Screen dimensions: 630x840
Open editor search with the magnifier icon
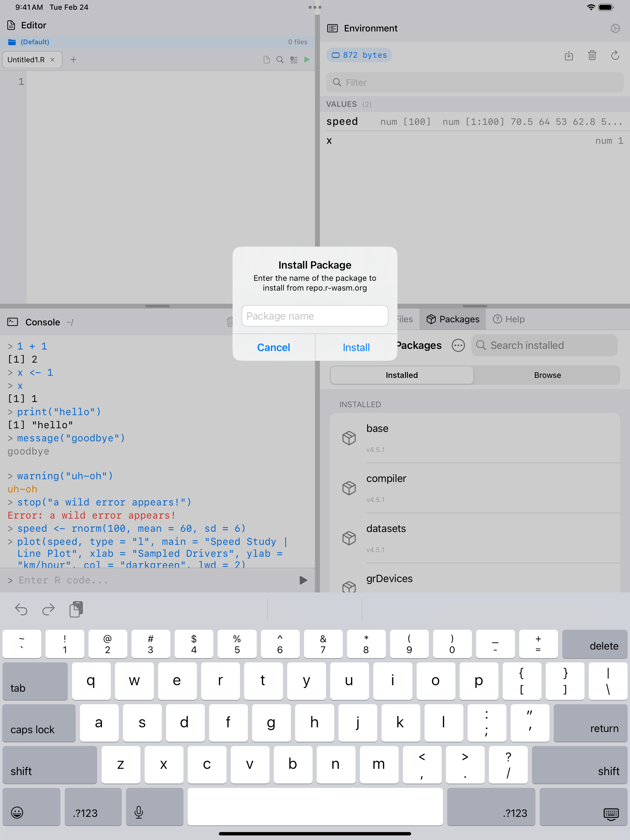coord(280,60)
